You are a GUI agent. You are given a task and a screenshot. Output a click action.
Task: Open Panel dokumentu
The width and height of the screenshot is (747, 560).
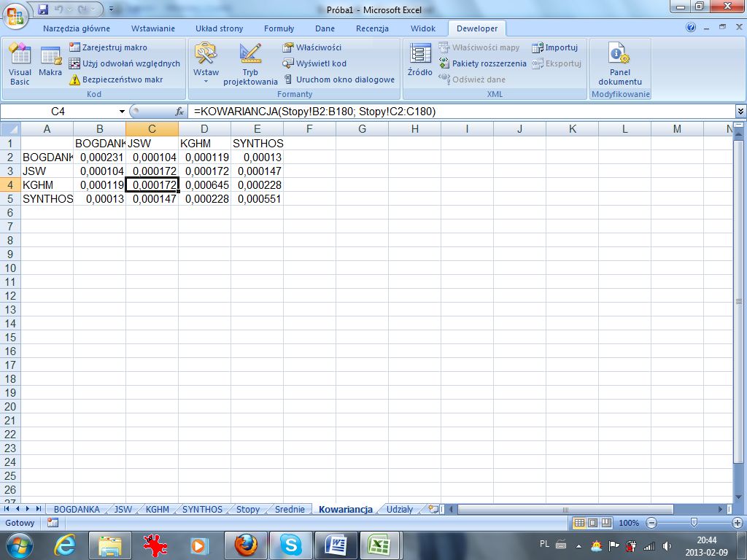[x=620, y=64]
